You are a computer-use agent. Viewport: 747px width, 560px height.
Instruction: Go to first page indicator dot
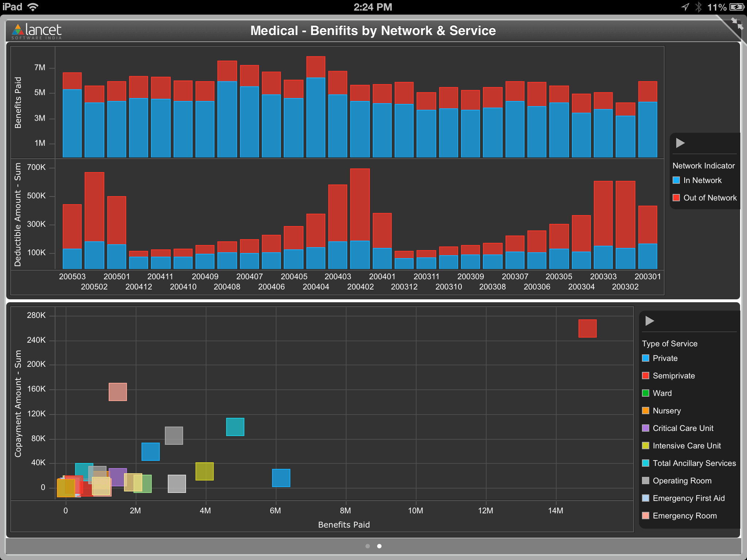click(x=368, y=546)
